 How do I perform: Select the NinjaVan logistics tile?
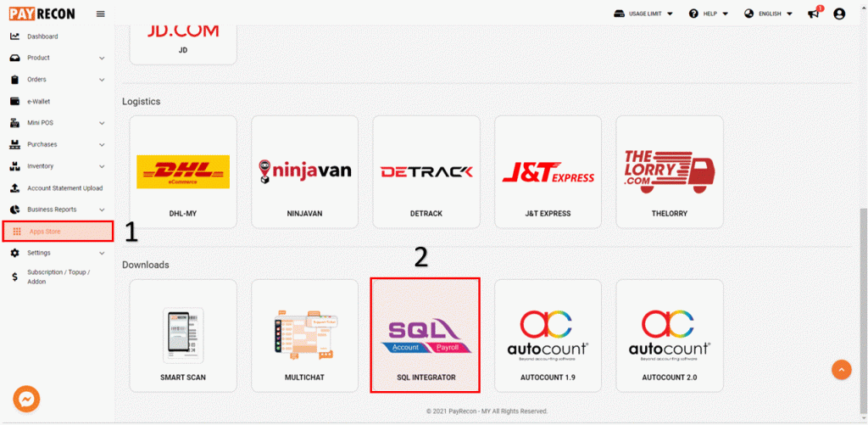(304, 171)
